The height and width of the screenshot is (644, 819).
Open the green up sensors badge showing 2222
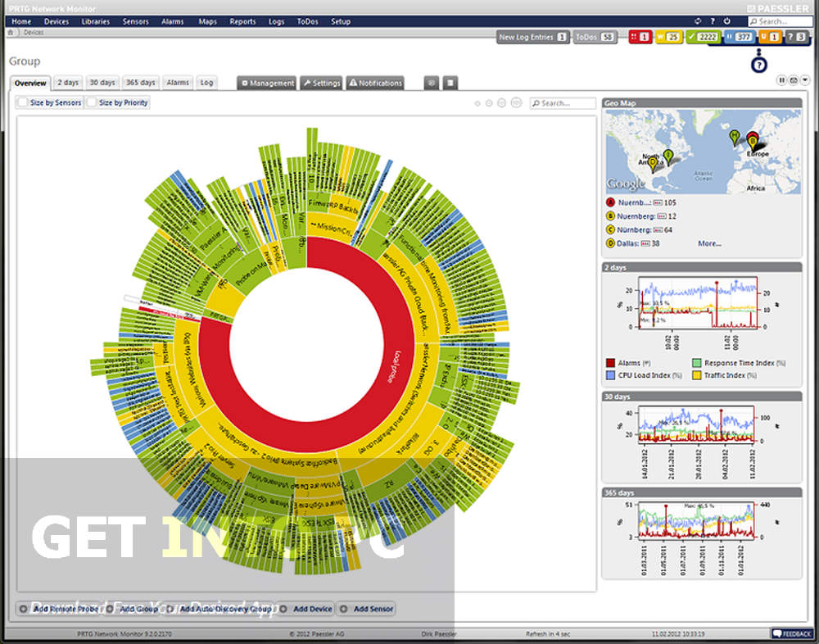703,37
